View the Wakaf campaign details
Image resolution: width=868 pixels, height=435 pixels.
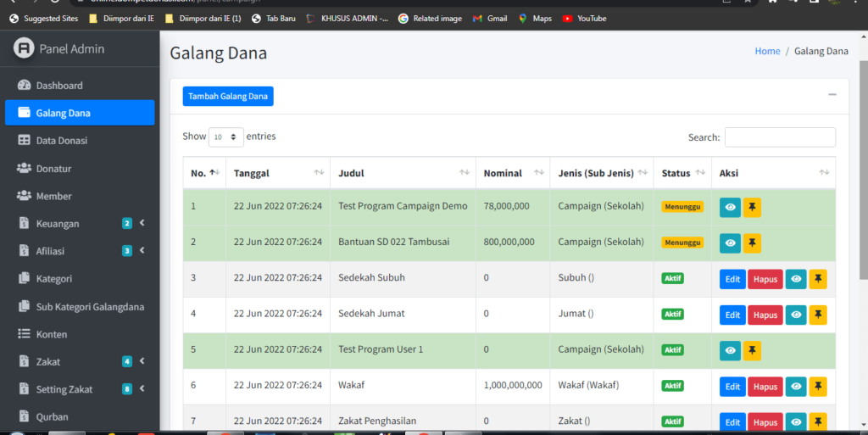click(x=795, y=387)
